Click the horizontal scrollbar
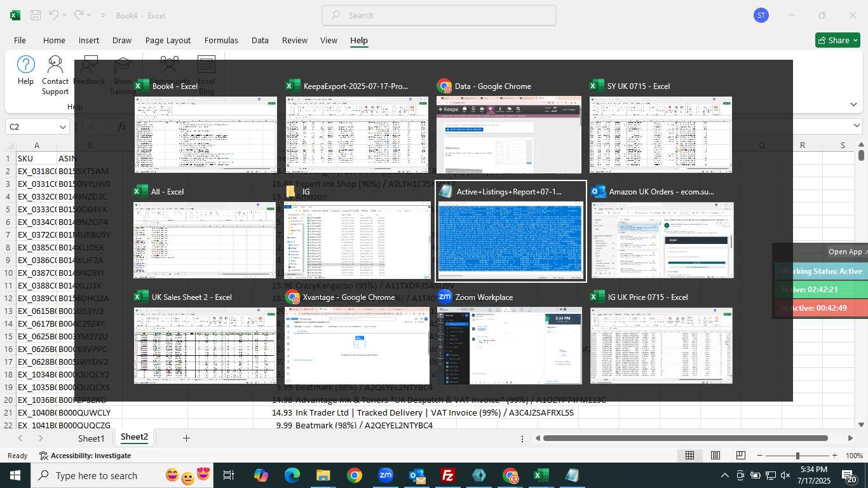 click(686, 438)
